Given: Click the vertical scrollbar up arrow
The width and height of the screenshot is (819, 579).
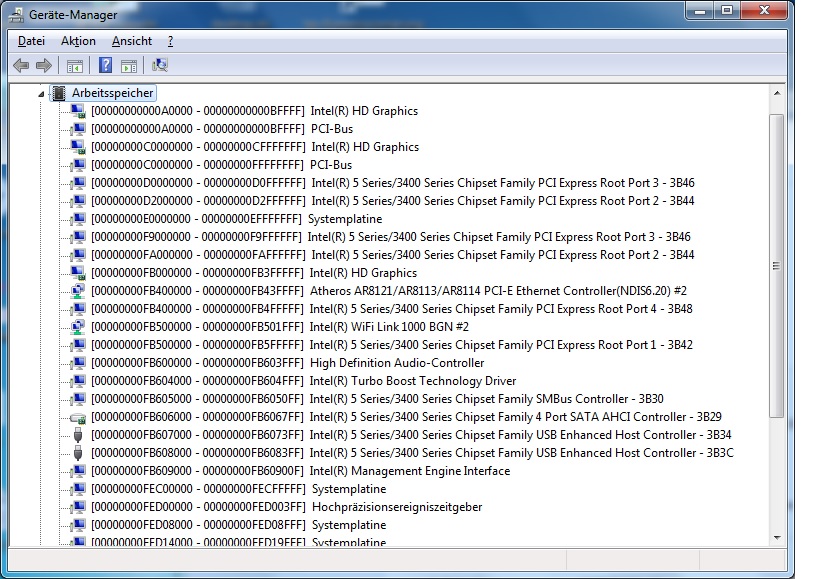Looking at the screenshot, I should [777, 93].
